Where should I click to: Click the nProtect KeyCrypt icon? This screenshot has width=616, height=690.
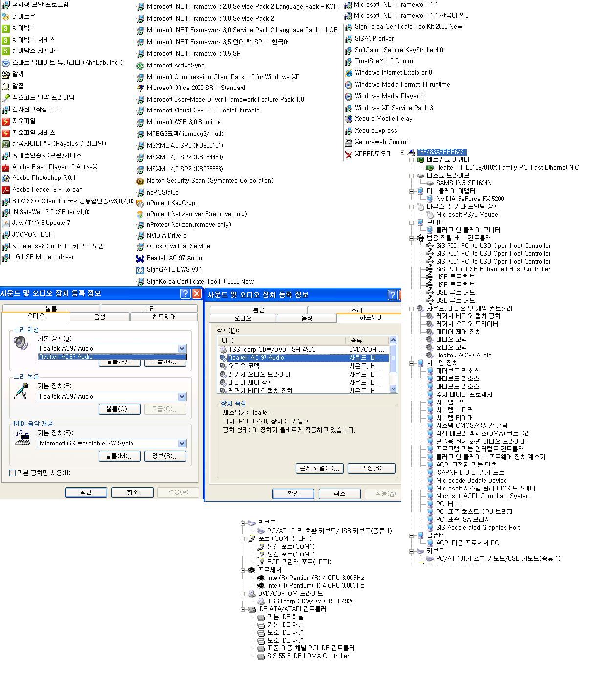tap(140, 203)
